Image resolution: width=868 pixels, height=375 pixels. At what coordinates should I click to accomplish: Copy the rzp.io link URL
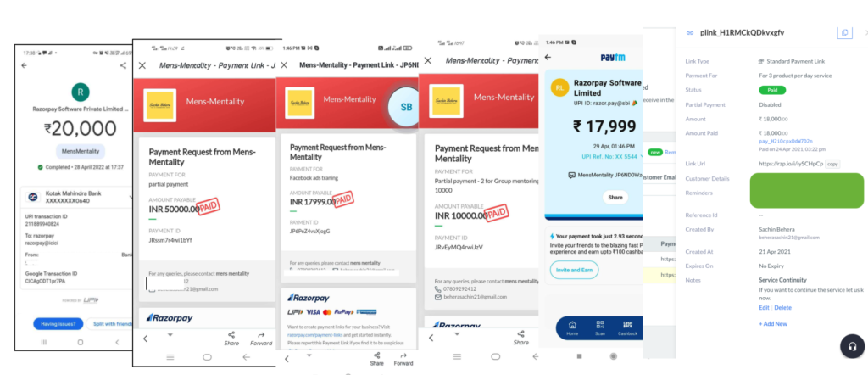point(833,164)
